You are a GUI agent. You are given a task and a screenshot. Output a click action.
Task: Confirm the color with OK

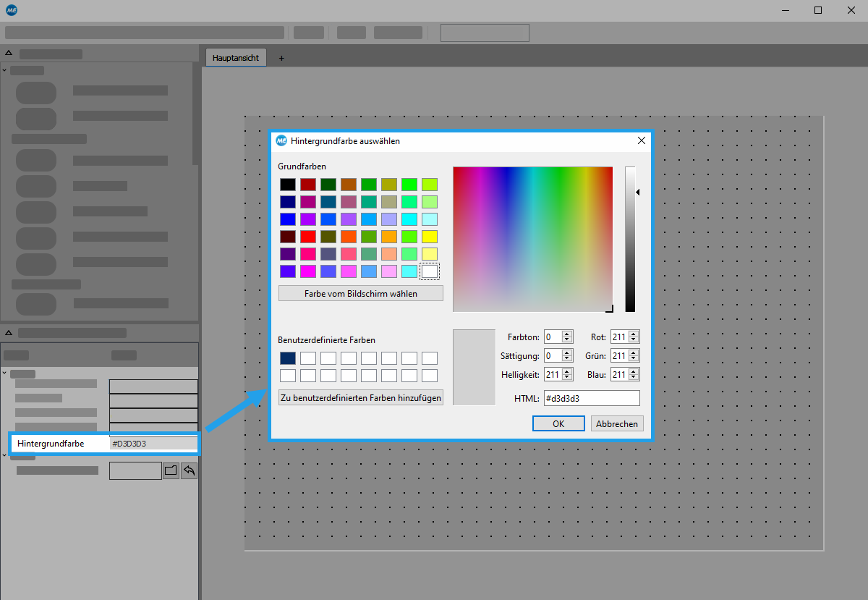pyautogui.click(x=558, y=424)
